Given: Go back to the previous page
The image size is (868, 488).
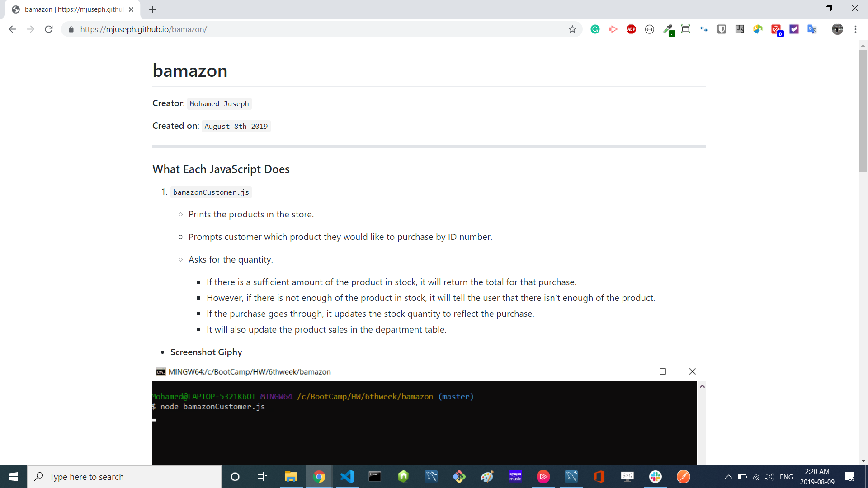Looking at the screenshot, I should [x=13, y=29].
